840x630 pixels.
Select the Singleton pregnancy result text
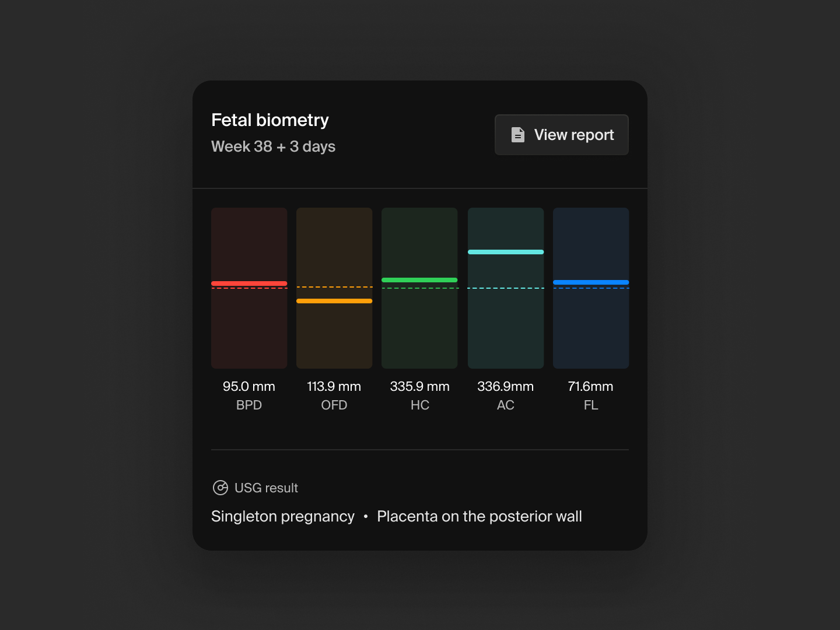(283, 516)
